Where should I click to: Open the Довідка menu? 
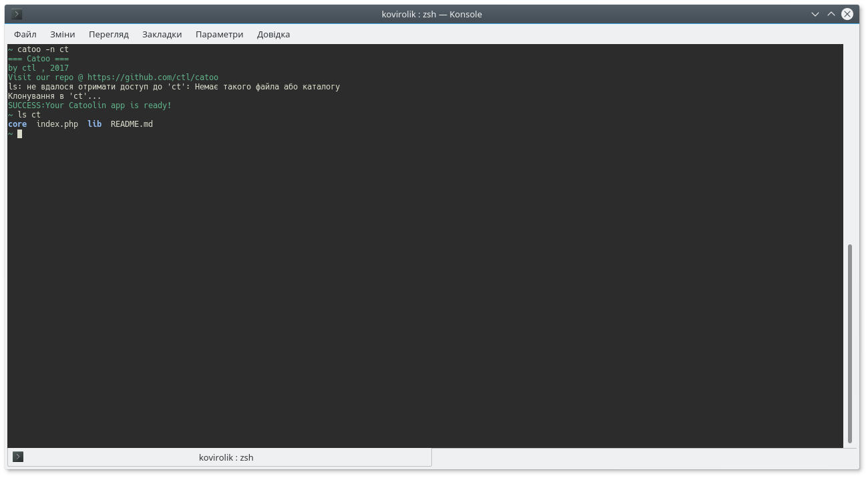(x=274, y=34)
